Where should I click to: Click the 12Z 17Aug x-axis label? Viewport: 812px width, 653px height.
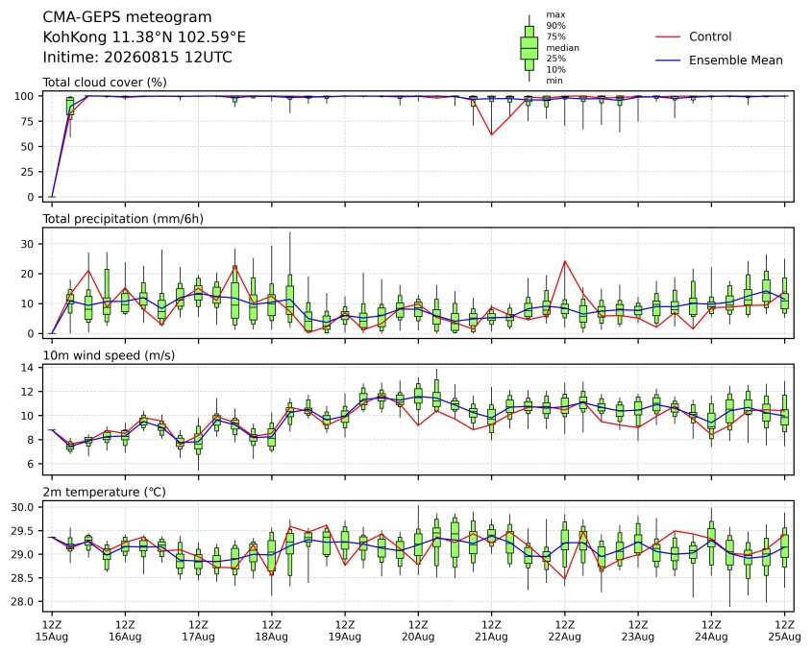point(198,630)
